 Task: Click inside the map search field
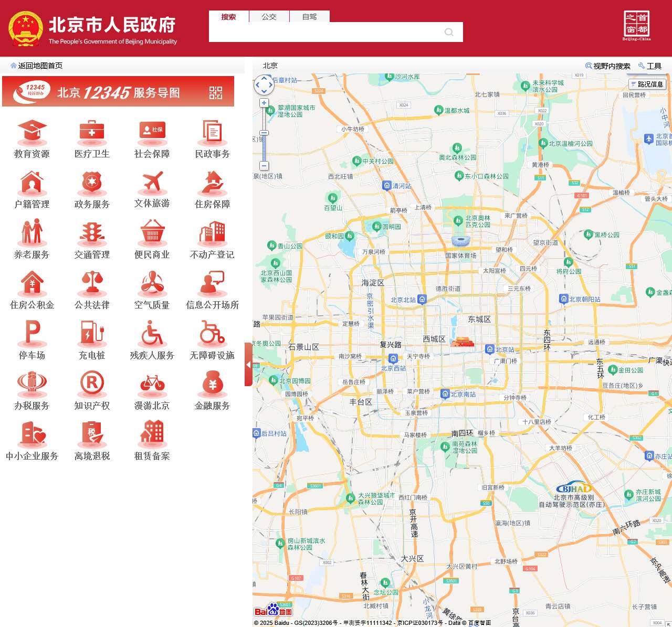point(325,32)
